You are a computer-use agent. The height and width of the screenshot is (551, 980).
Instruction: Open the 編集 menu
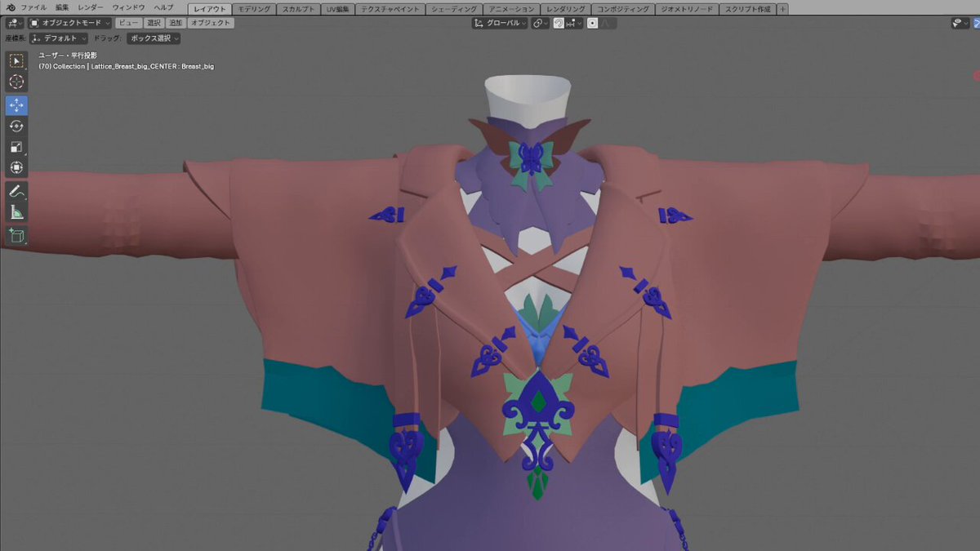point(62,7)
